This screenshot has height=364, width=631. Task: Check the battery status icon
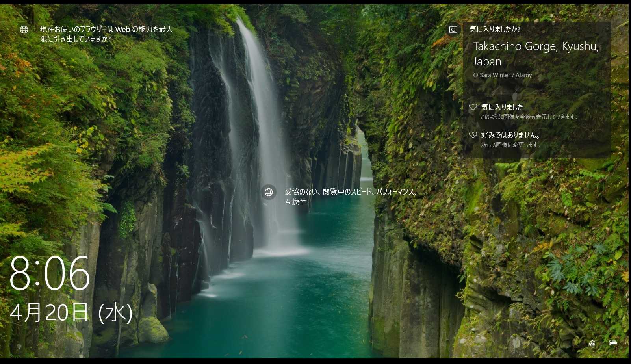tap(613, 343)
